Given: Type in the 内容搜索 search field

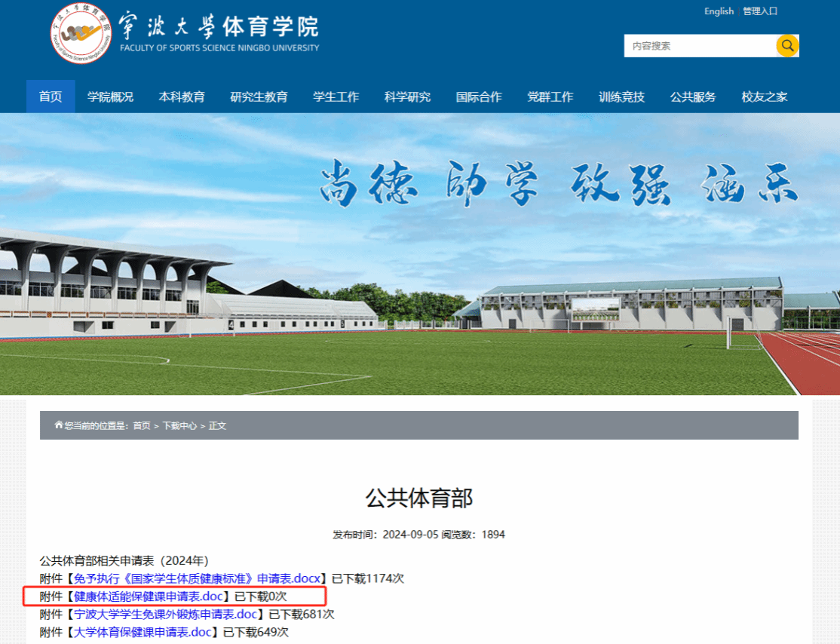Looking at the screenshot, I should (x=699, y=46).
